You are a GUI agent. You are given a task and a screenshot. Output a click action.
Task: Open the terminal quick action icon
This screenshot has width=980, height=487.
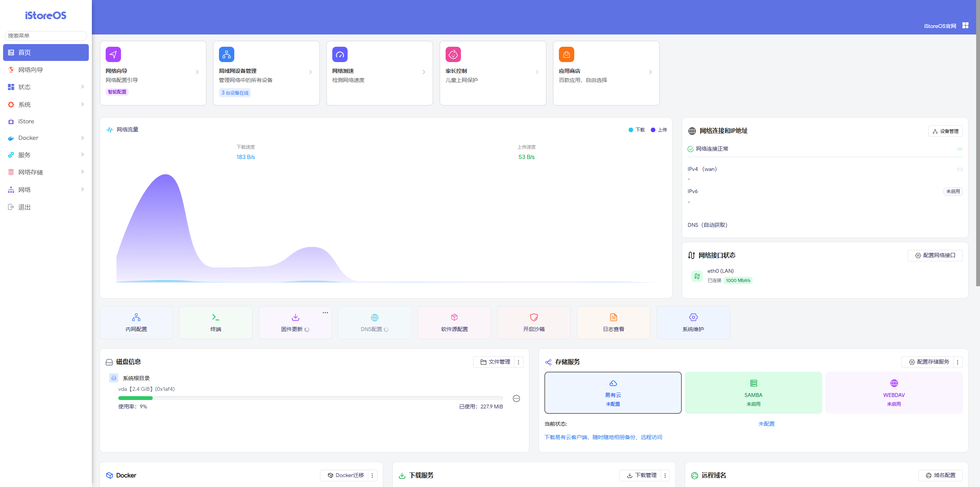point(216,317)
